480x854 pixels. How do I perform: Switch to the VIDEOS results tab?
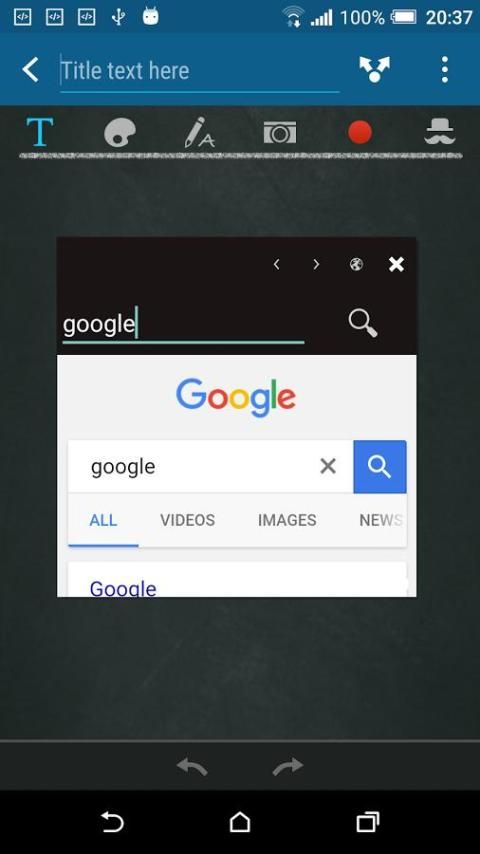pyautogui.click(x=187, y=520)
